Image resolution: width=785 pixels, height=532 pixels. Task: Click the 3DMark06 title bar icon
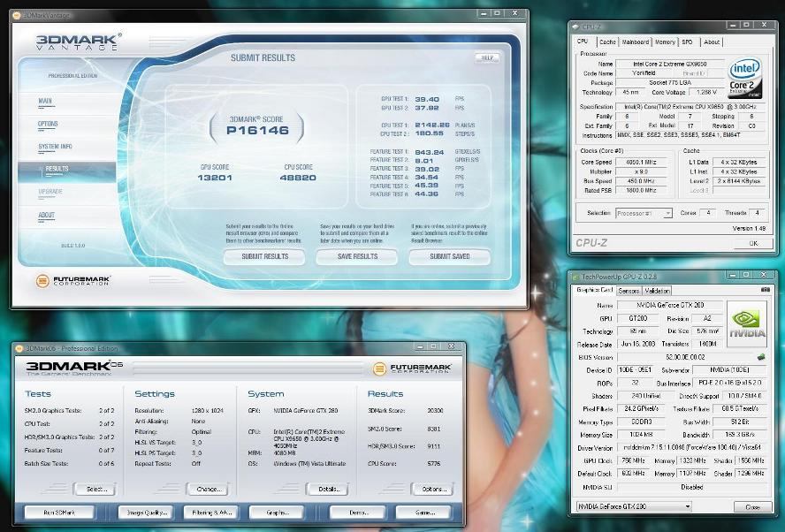coord(19,348)
